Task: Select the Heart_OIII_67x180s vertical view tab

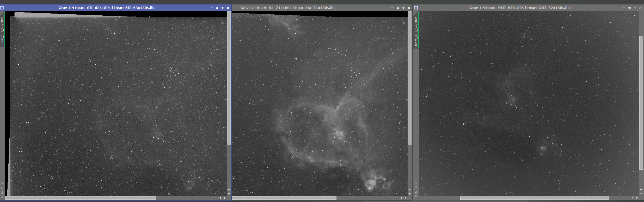Action: [416, 32]
